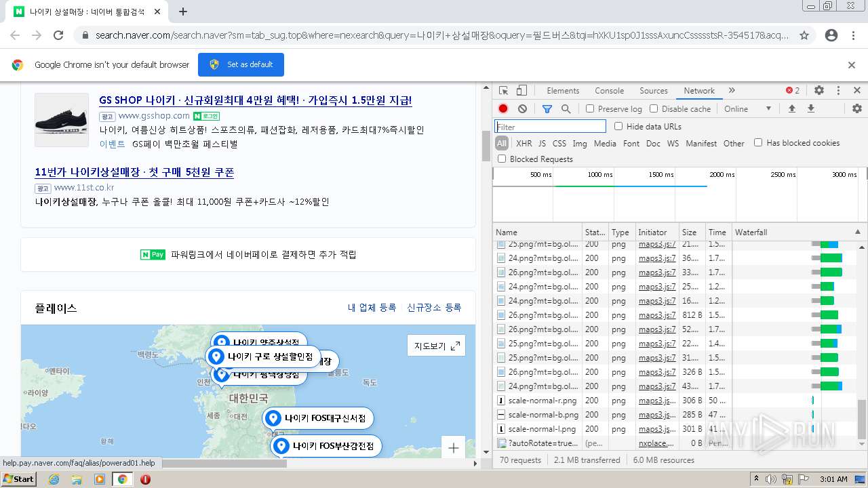Stop recording the network log
The image size is (868, 488).
point(503,108)
